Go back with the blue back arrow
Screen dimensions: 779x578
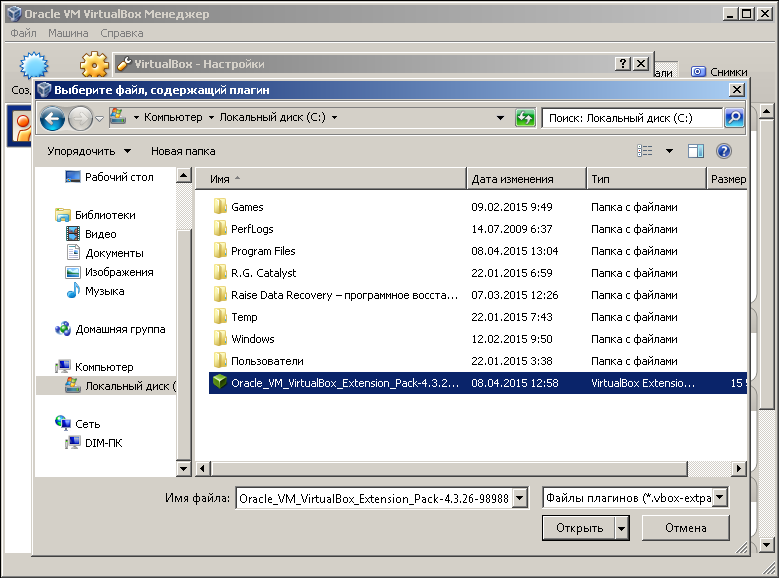pyautogui.click(x=52, y=118)
